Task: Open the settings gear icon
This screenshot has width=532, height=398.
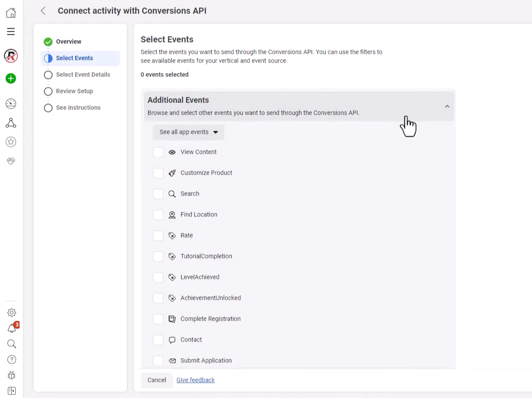Action: point(12,312)
